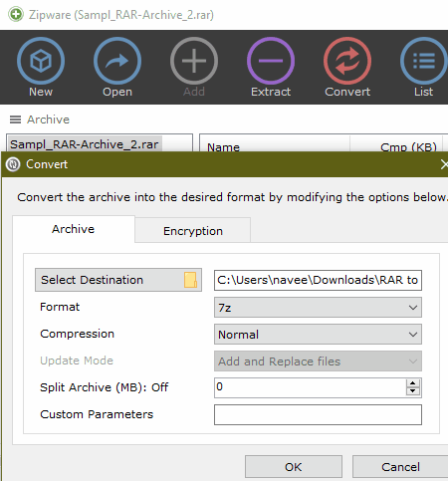448x481 pixels.
Task: Open the Archive hamburger menu
Action: click(x=15, y=120)
